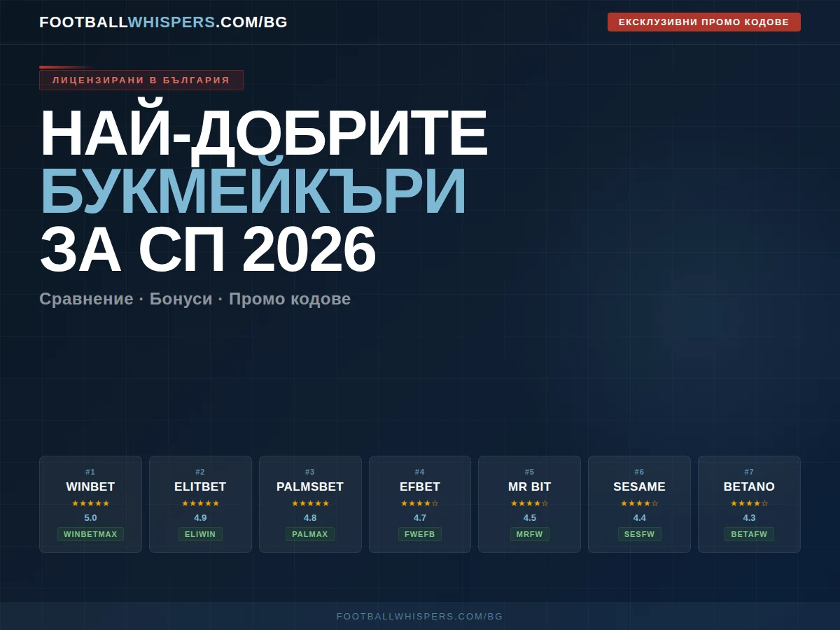Copy the WINBETMAX promo code chip
The height and width of the screenshot is (630, 840).
click(x=90, y=534)
